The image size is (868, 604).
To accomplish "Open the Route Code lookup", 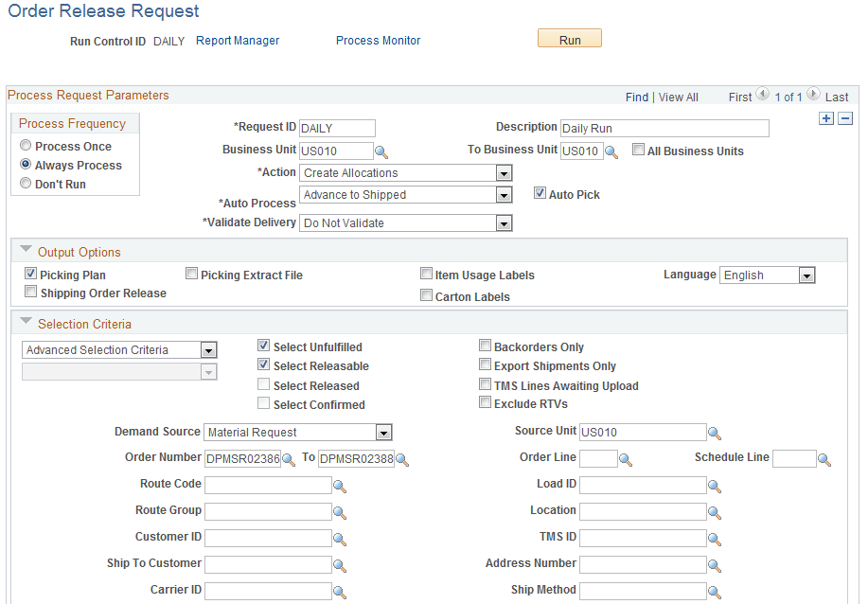I will point(339,485).
